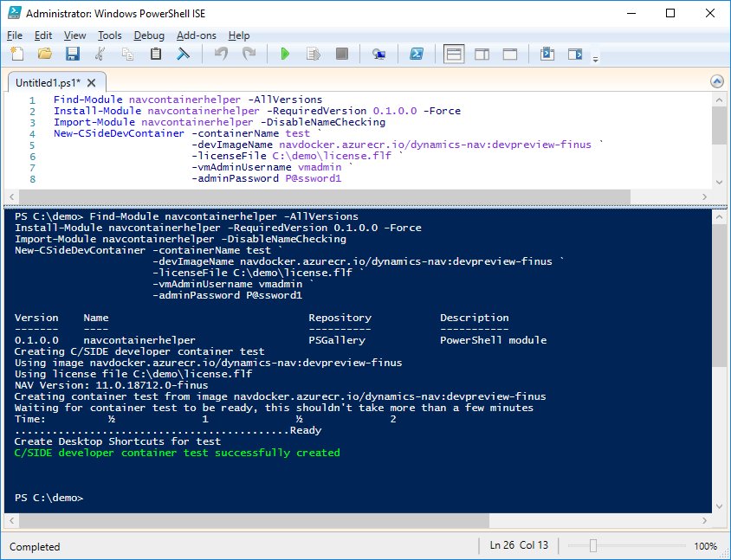Copy selection using the Copy icon
The width and height of the screenshot is (731, 560).
[127, 54]
